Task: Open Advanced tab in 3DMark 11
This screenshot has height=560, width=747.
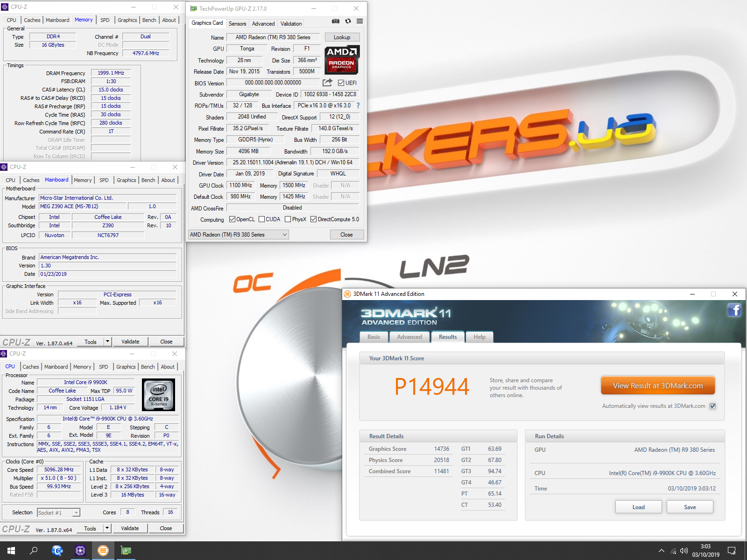Action: pyautogui.click(x=409, y=337)
